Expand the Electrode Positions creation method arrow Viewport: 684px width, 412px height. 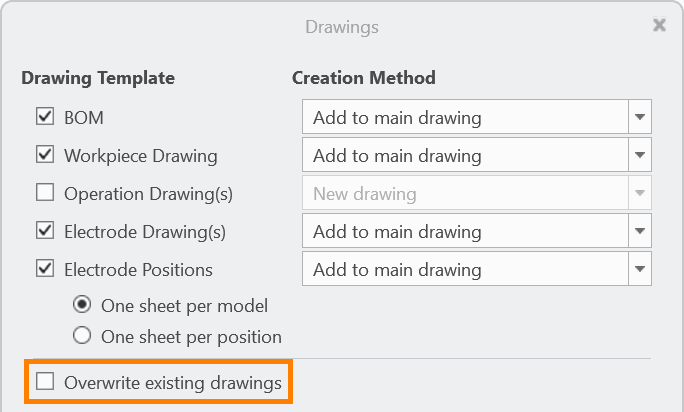640,269
